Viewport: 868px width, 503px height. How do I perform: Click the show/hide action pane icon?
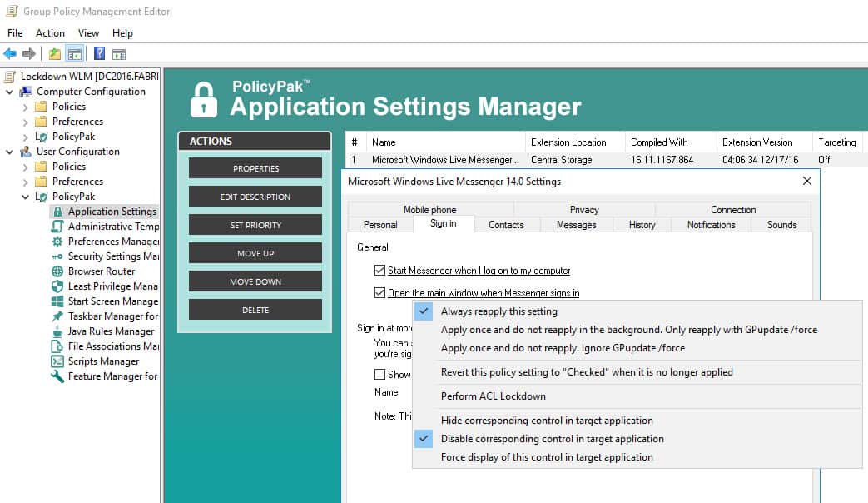click(118, 54)
